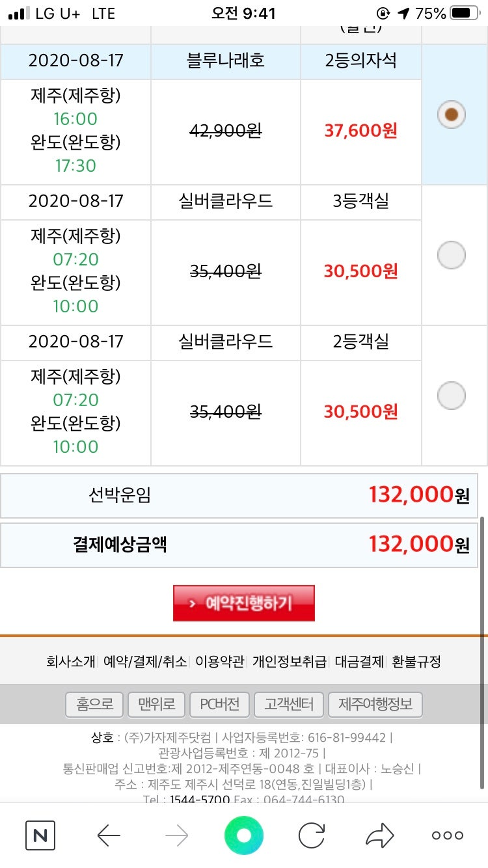Screen dimensions: 488x868
Task: Select the 실버클라우드 3등객실 radio button
Action: tap(452, 255)
